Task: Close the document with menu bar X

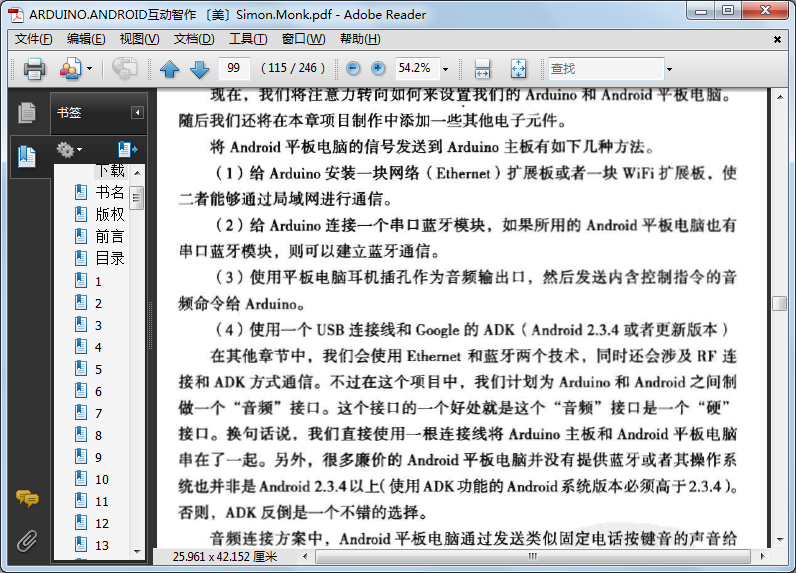Action: click(777, 39)
